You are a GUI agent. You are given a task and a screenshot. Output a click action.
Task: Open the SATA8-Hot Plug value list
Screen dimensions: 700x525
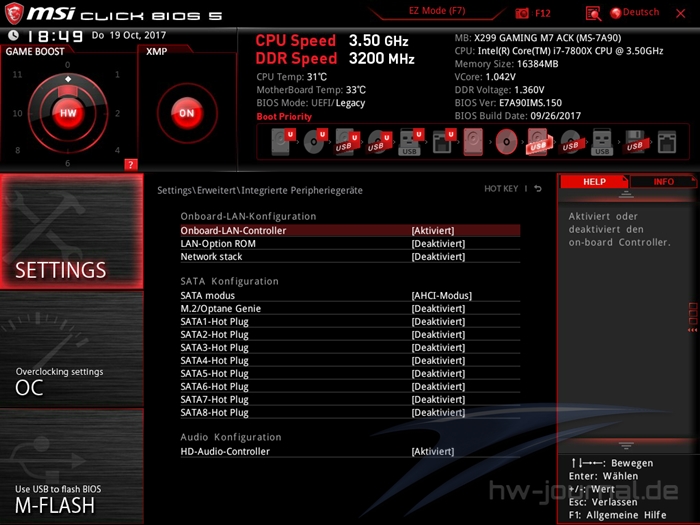click(x=438, y=412)
